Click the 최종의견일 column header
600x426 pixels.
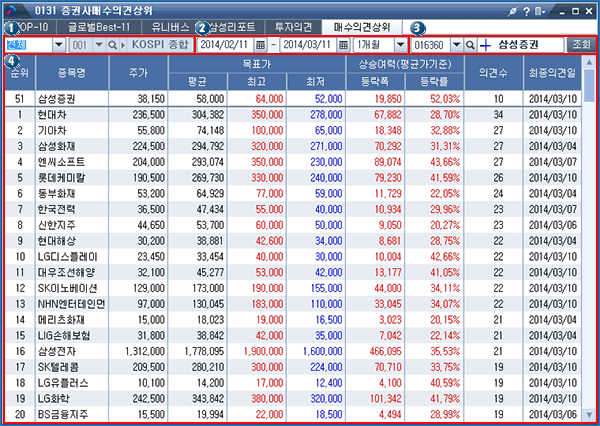[x=552, y=73]
